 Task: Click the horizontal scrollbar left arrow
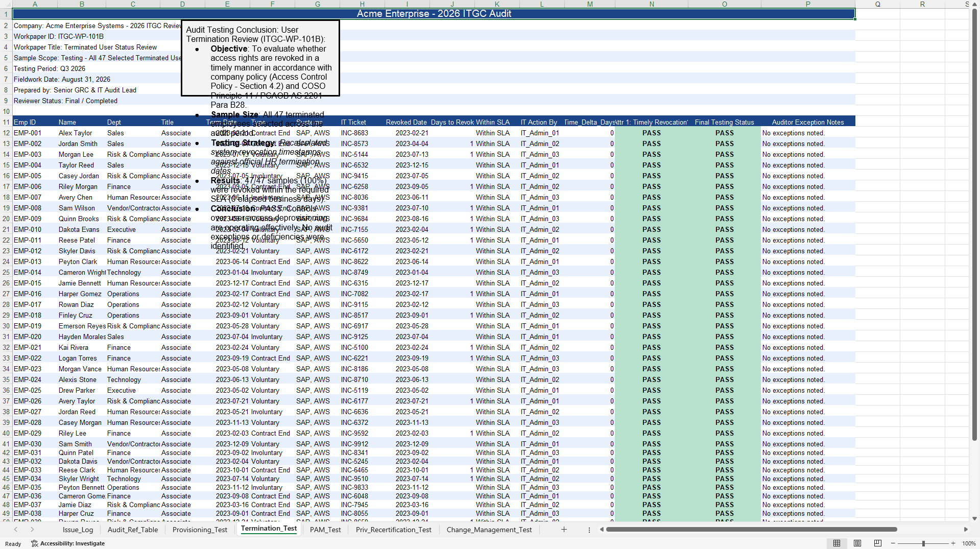tap(602, 530)
